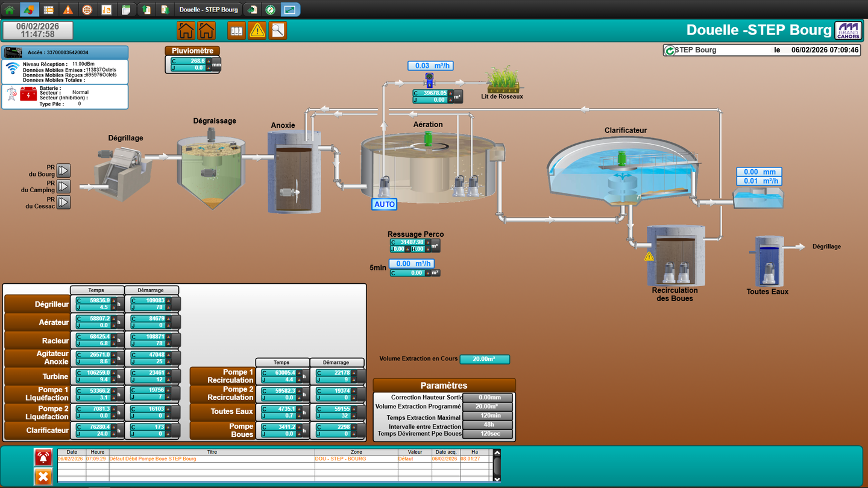Open the binders archive icon button
The width and height of the screenshot is (868, 488).
coord(237,30)
